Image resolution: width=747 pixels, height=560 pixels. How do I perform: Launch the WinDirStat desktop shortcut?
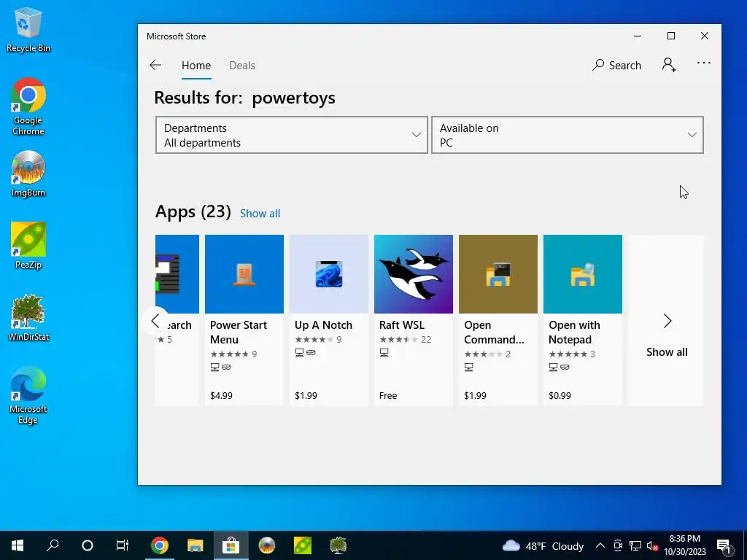point(28,318)
